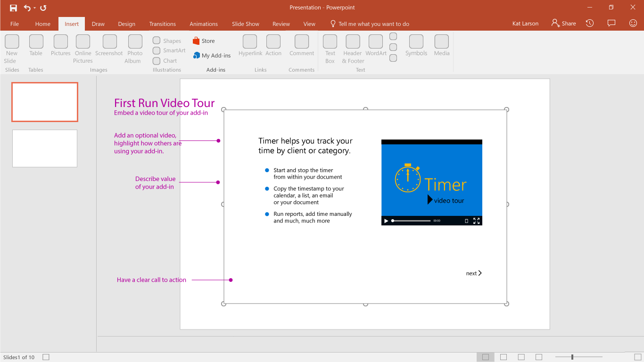Open the File menu
The image size is (644, 362).
pos(15,24)
